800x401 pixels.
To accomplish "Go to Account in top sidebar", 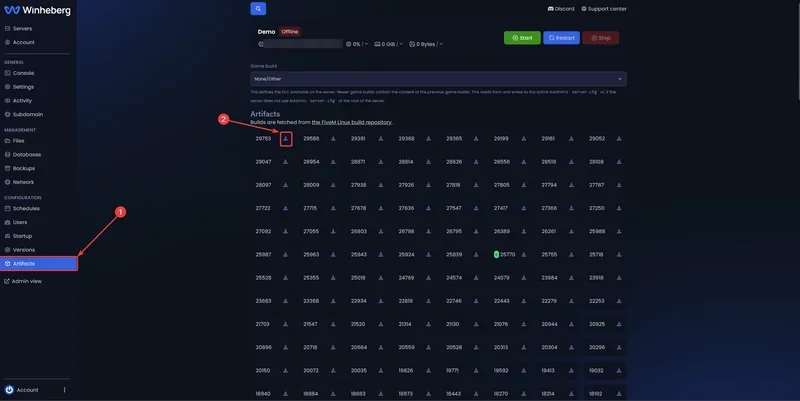I will [19, 42].
